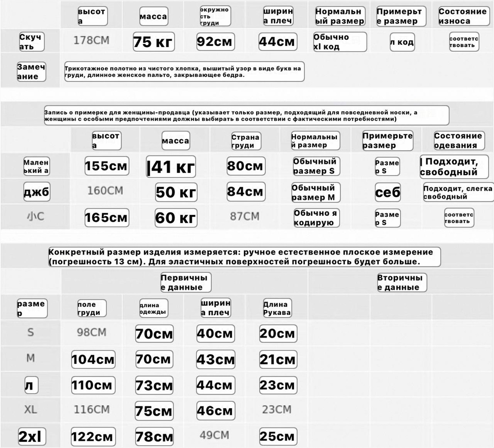Click the 'джб' row label
The height and width of the screenshot is (448, 494).
[x=37, y=192]
